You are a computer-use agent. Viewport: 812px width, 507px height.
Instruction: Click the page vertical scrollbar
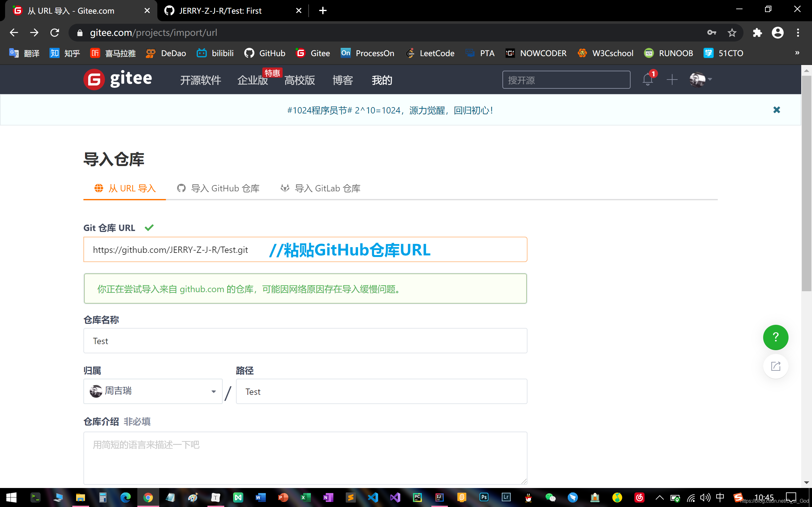coord(806,183)
